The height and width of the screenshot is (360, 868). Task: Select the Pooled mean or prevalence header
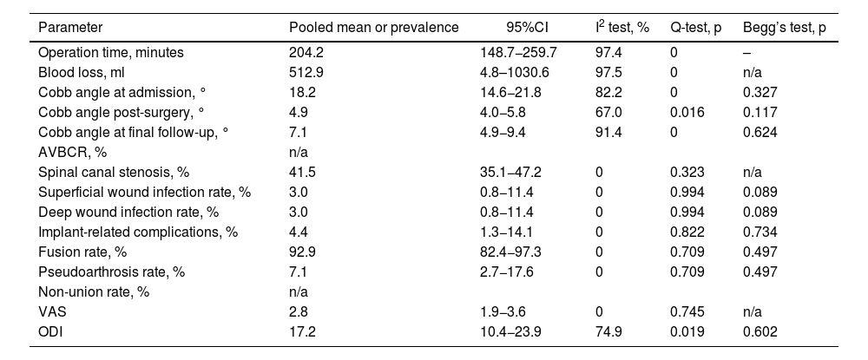click(373, 27)
